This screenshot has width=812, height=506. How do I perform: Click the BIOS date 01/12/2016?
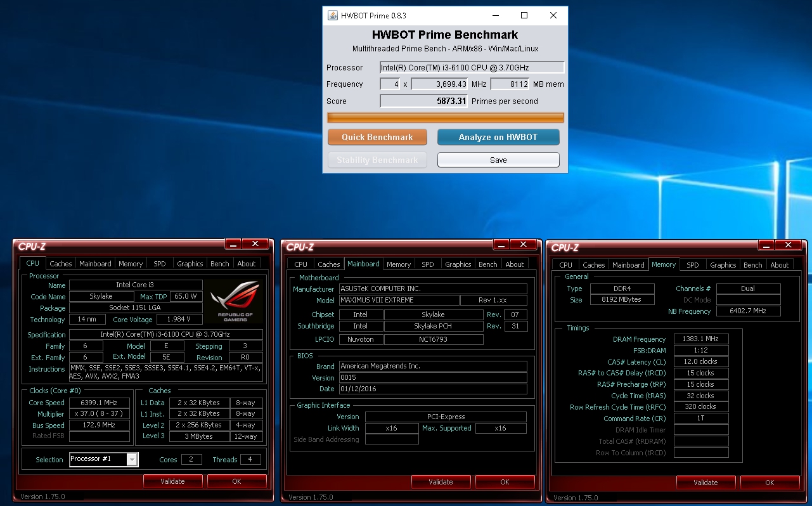(x=433, y=389)
